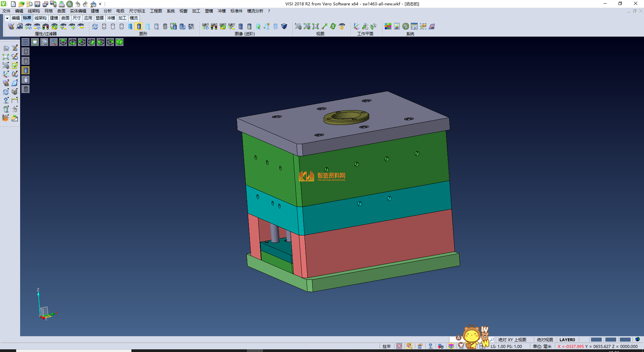Click the save file icon

pyautogui.click(x=37, y=4)
